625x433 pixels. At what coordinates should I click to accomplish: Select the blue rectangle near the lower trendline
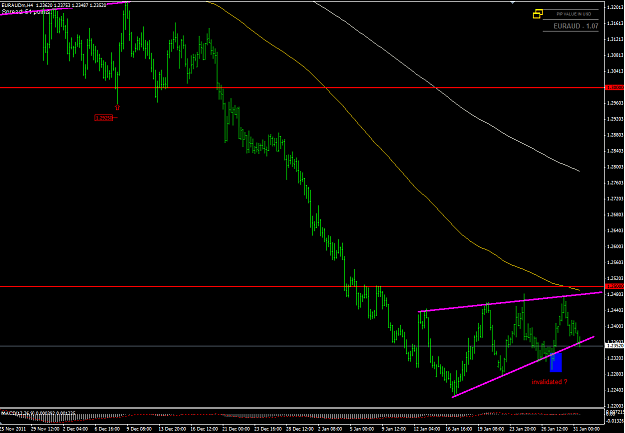pos(556,362)
